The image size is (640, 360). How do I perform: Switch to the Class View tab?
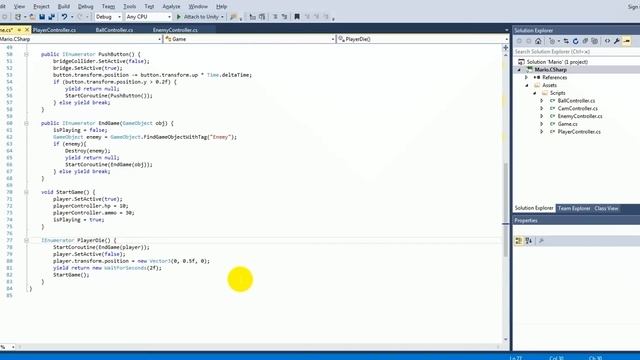click(606, 209)
